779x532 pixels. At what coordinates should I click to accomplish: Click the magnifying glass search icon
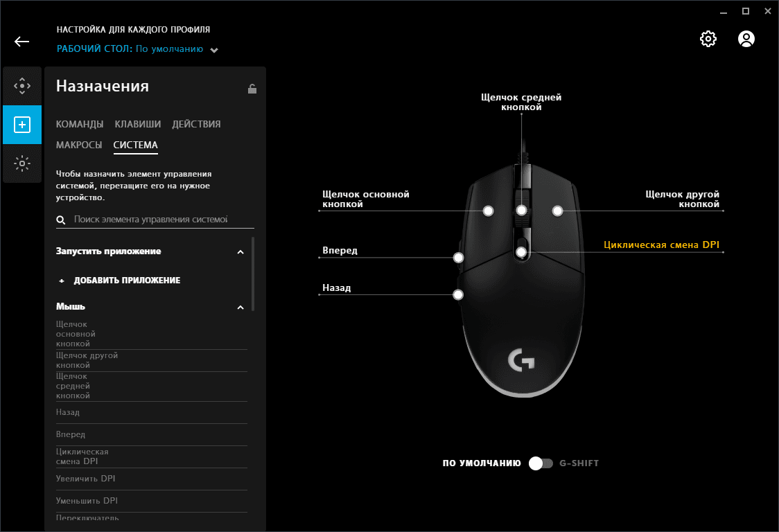(x=61, y=220)
